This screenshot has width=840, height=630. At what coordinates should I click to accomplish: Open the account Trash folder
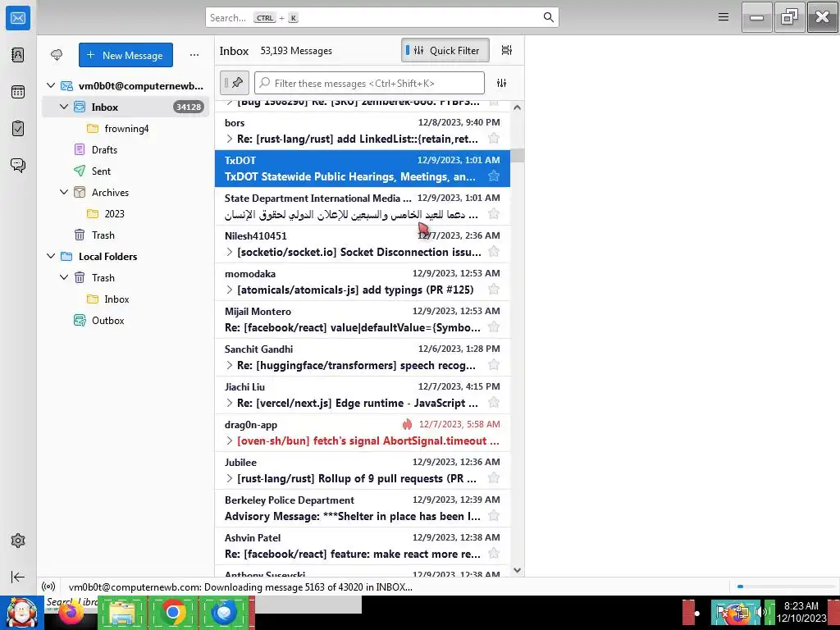[126, 235]
